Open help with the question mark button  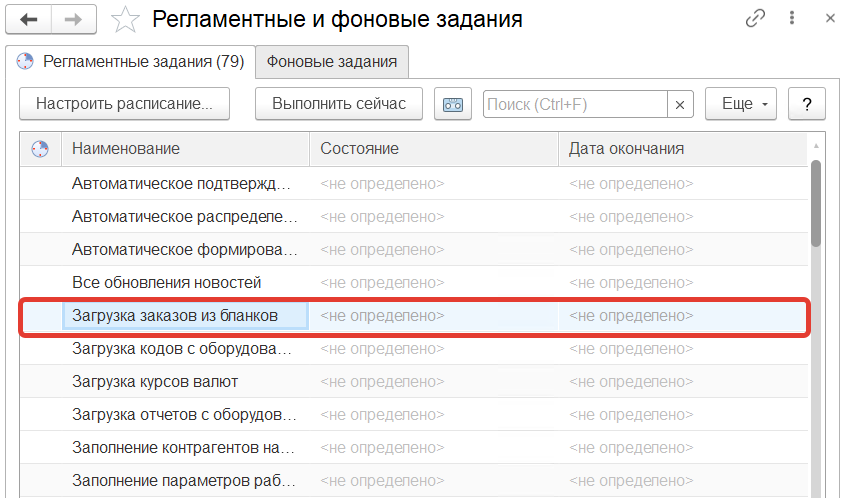point(806,104)
